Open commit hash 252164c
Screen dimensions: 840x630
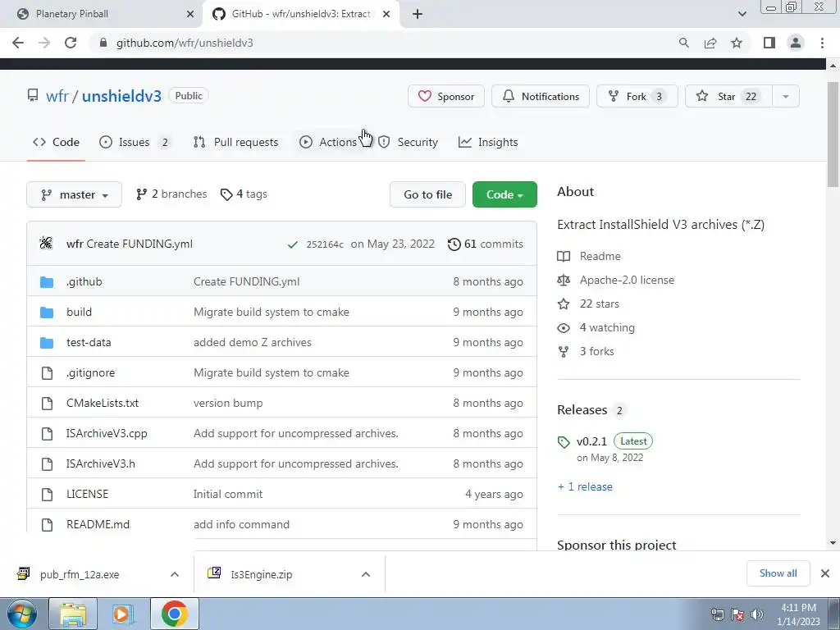pyautogui.click(x=325, y=244)
